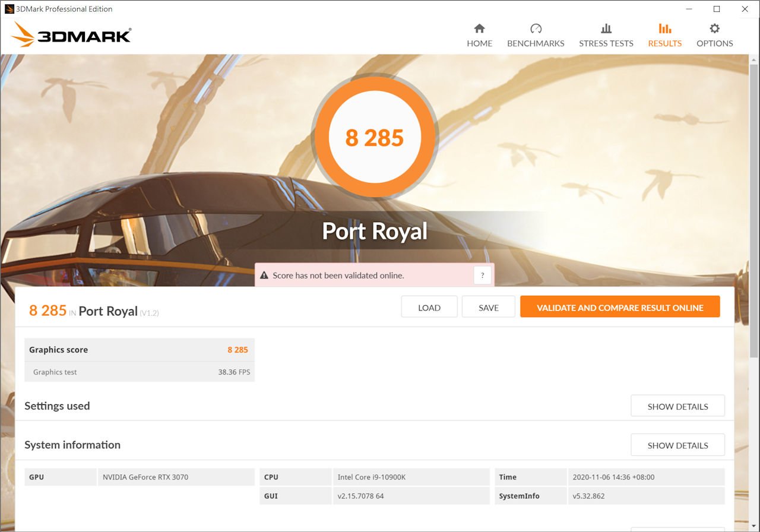Viewport: 760px width, 532px height.
Task: Click the 'GUI' label cell
Action: point(295,496)
